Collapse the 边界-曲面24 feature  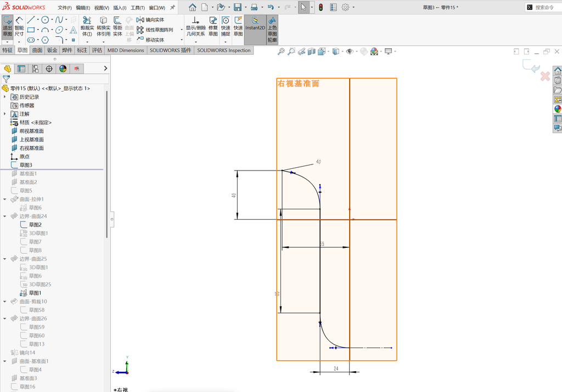[x=4, y=216]
